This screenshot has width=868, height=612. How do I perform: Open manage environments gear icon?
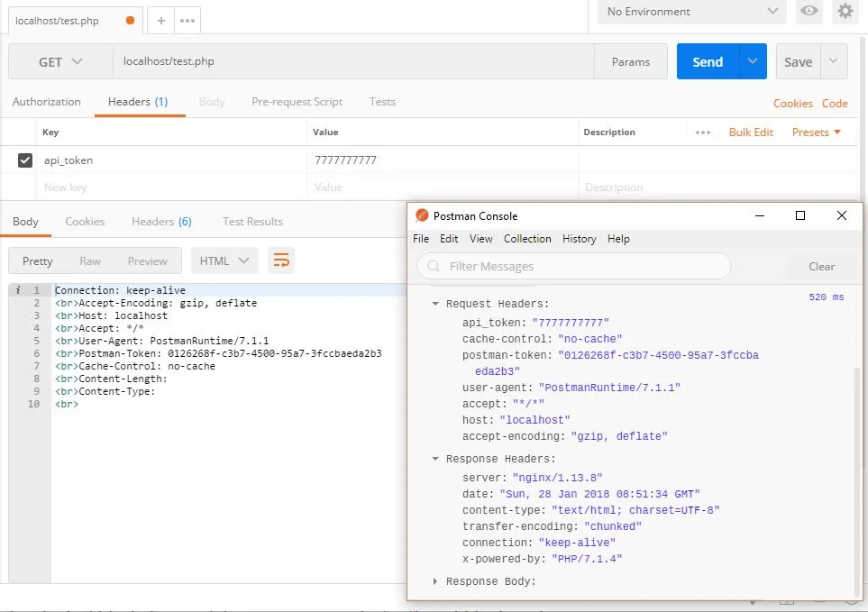(x=845, y=11)
